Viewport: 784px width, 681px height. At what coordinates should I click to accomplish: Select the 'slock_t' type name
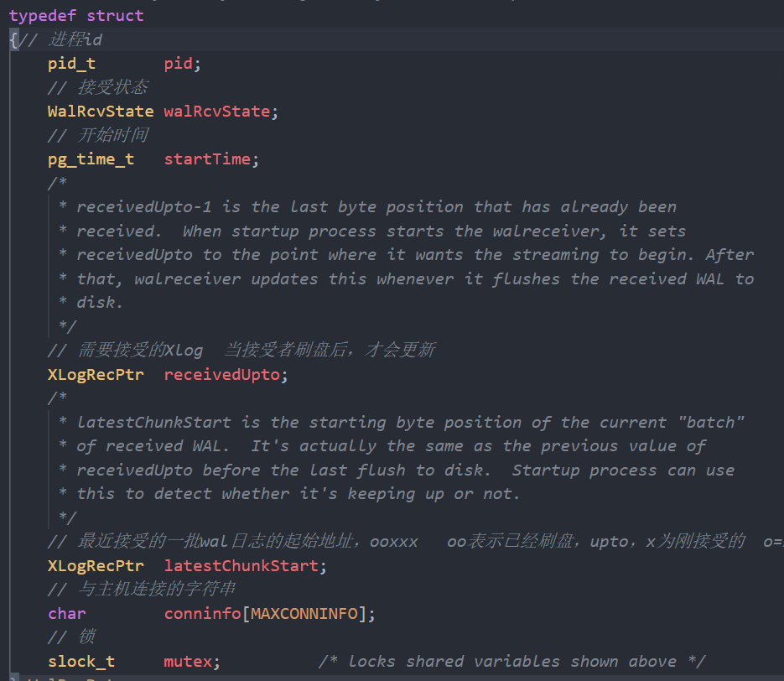click(81, 662)
